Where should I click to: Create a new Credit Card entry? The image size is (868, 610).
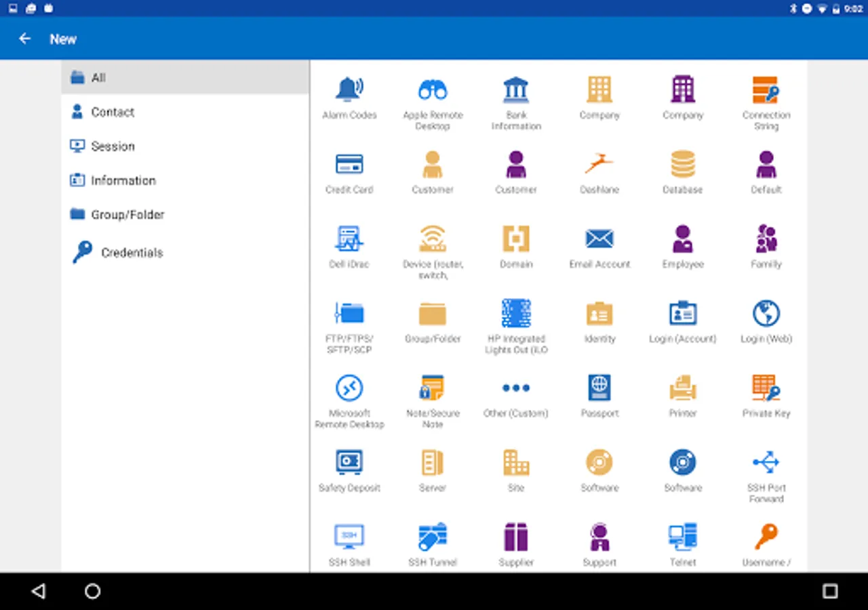349,164
